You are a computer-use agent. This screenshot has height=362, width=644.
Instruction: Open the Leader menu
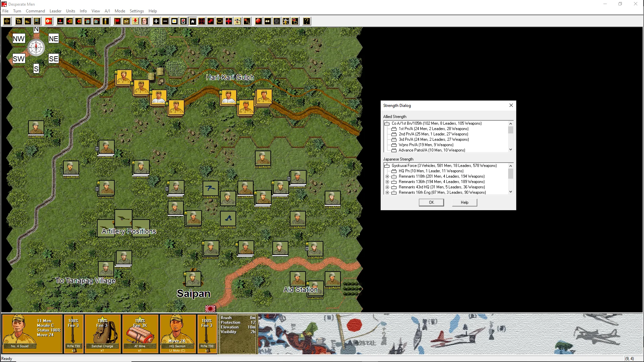coord(55,11)
